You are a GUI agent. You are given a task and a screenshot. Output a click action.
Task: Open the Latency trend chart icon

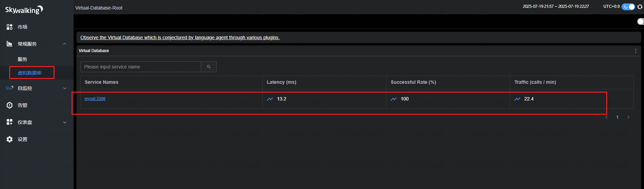pos(270,99)
